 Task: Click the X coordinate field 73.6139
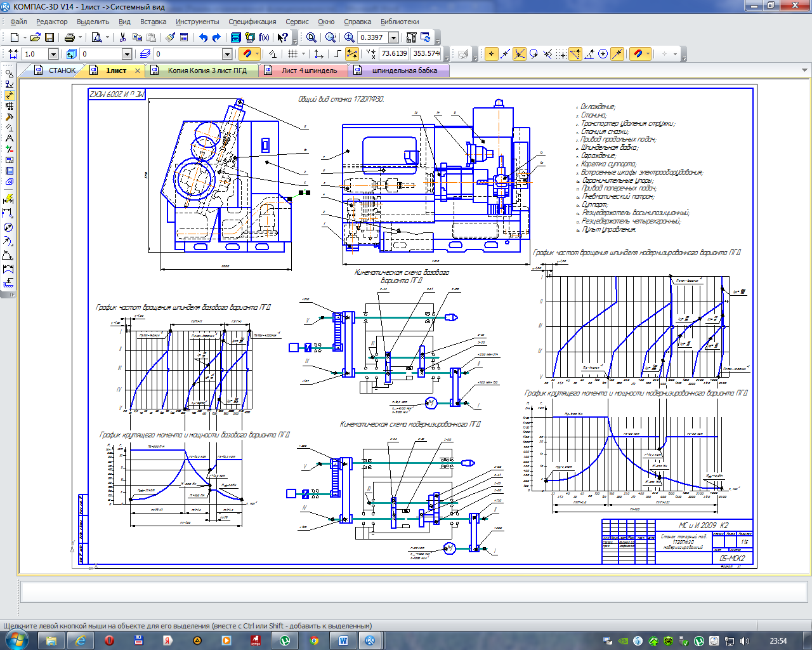coord(394,54)
